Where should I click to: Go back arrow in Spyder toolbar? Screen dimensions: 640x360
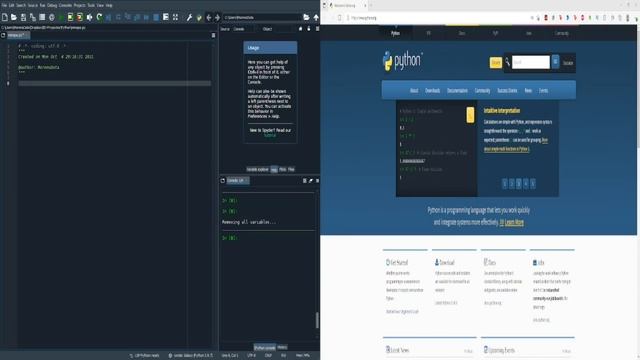(x=209, y=17)
